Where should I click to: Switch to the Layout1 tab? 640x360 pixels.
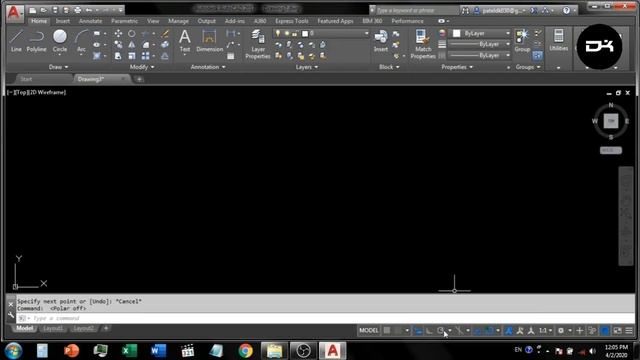53,329
